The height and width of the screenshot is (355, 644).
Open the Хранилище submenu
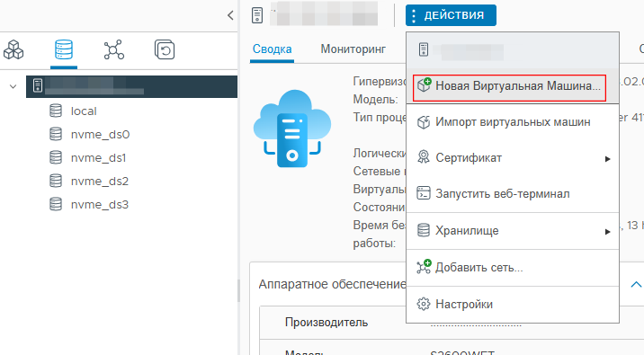513,231
